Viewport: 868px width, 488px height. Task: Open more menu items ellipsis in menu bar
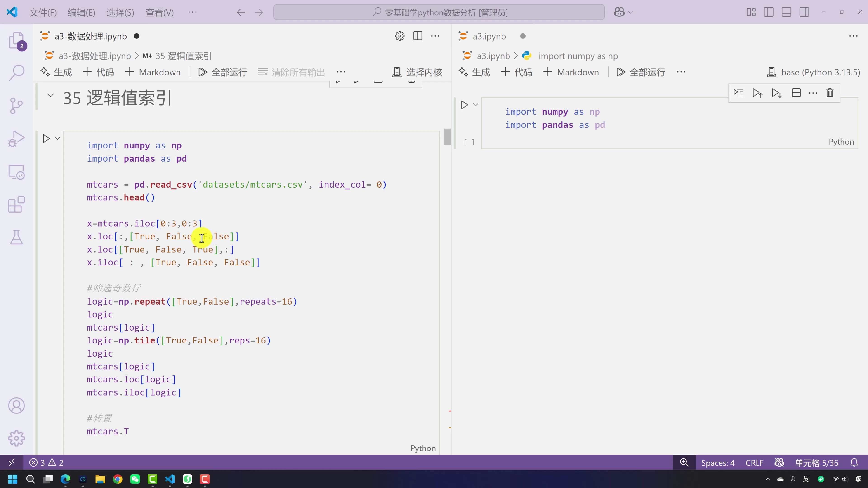192,12
